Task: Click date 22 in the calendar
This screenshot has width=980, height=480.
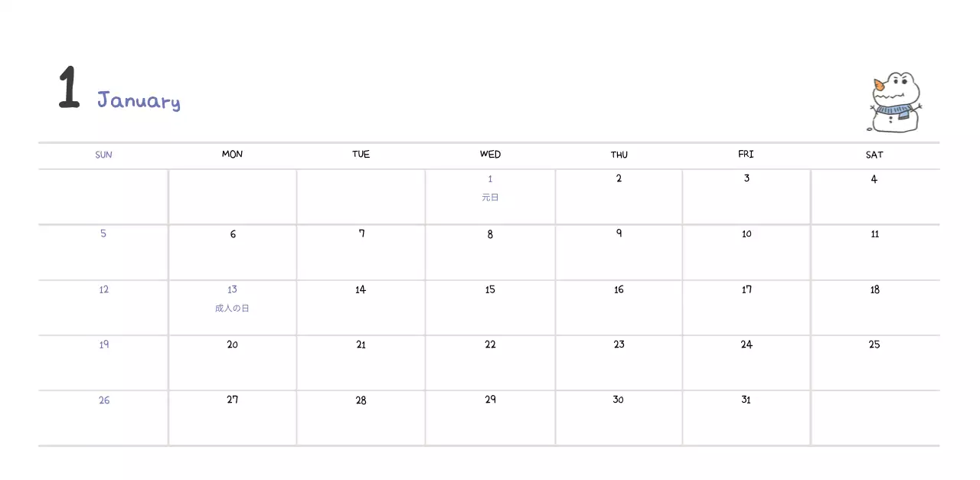Action: (x=490, y=344)
